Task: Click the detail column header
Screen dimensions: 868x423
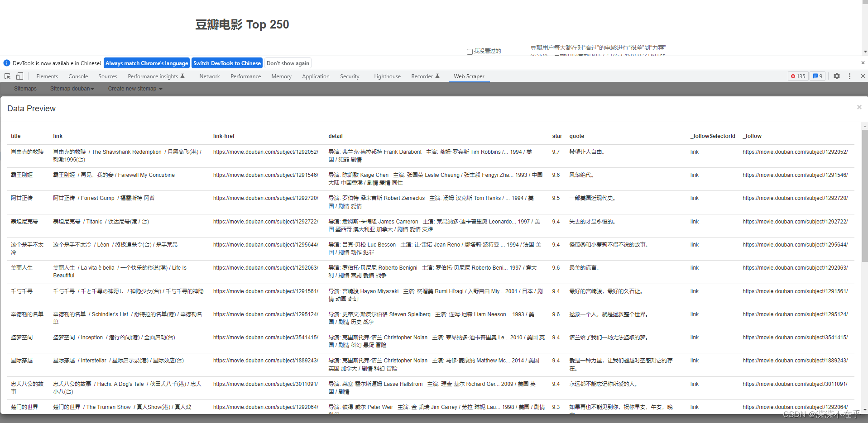Action: pyautogui.click(x=336, y=136)
